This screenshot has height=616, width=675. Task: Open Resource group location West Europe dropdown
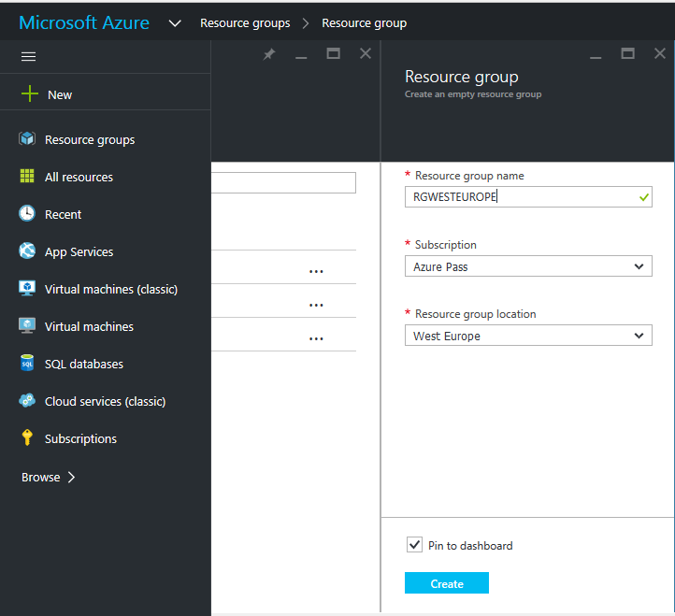click(528, 336)
